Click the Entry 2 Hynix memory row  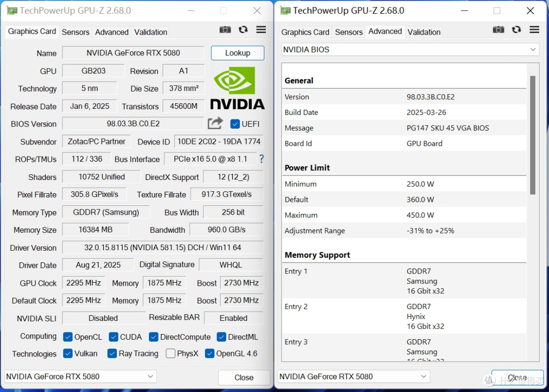click(405, 316)
